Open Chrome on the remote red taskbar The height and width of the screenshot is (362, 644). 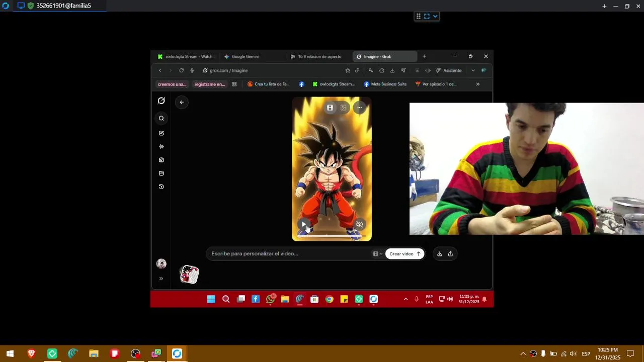[x=329, y=299]
